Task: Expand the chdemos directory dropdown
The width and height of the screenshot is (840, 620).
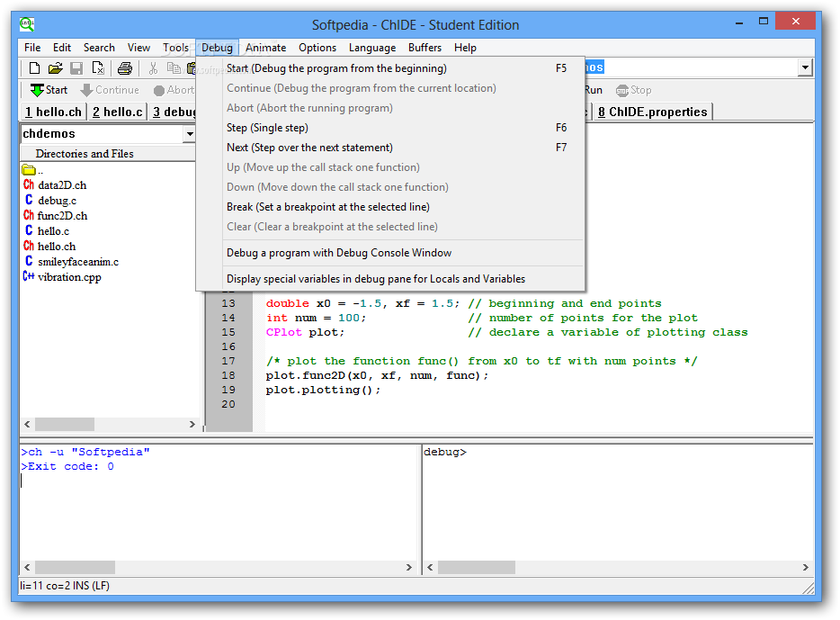Action: coord(189,134)
